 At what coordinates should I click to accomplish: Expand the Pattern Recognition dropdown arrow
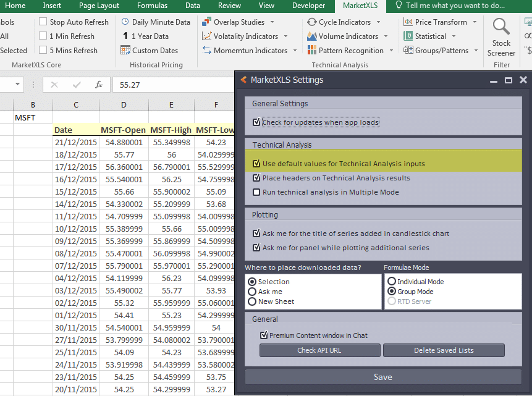click(x=391, y=51)
